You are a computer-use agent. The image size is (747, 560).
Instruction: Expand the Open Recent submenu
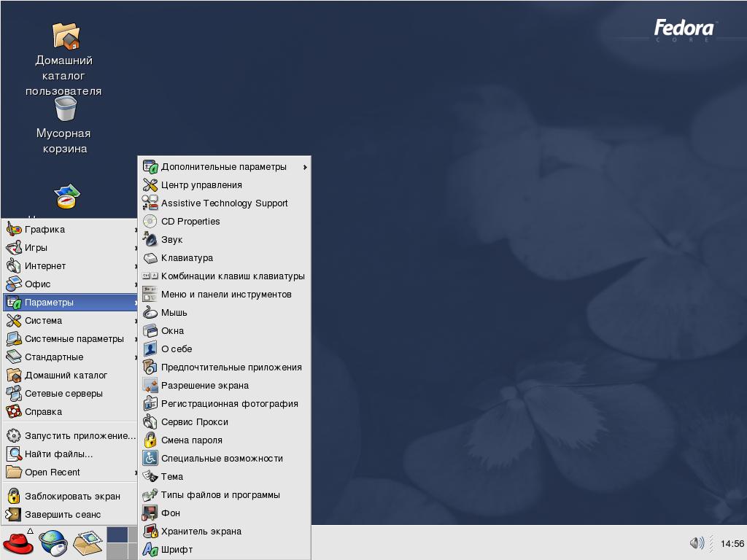pyautogui.click(x=70, y=472)
